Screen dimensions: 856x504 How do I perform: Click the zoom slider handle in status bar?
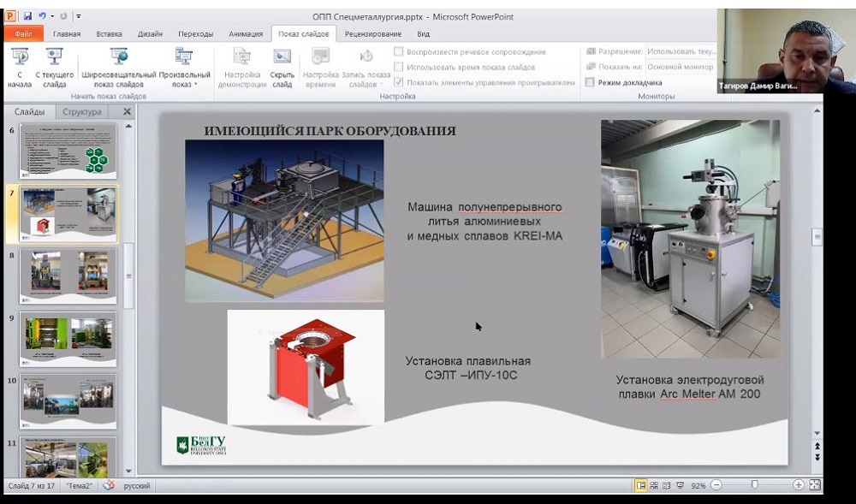754,485
